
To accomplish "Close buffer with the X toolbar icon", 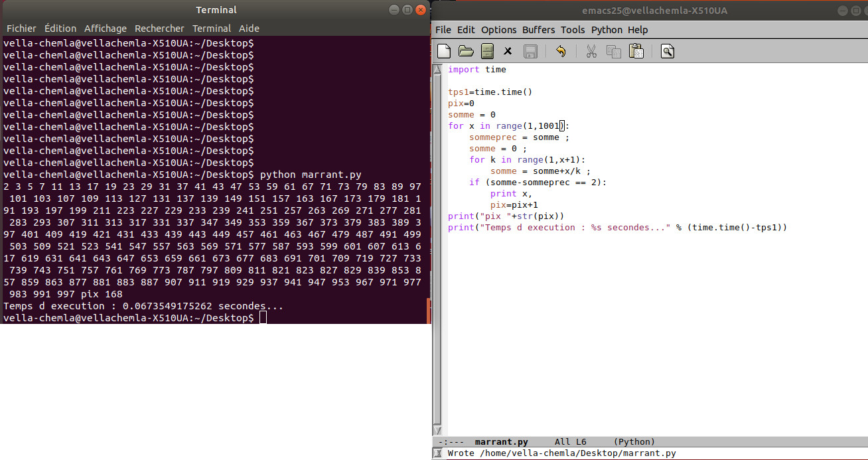I will pos(508,51).
